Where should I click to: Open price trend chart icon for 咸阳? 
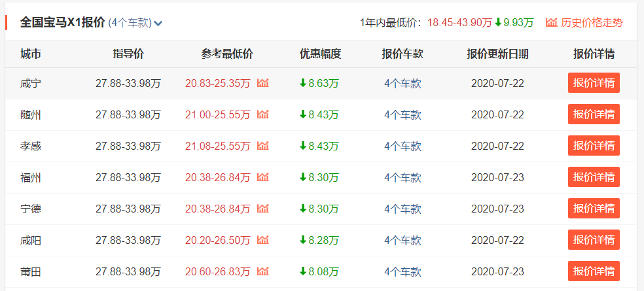click(263, 240)
